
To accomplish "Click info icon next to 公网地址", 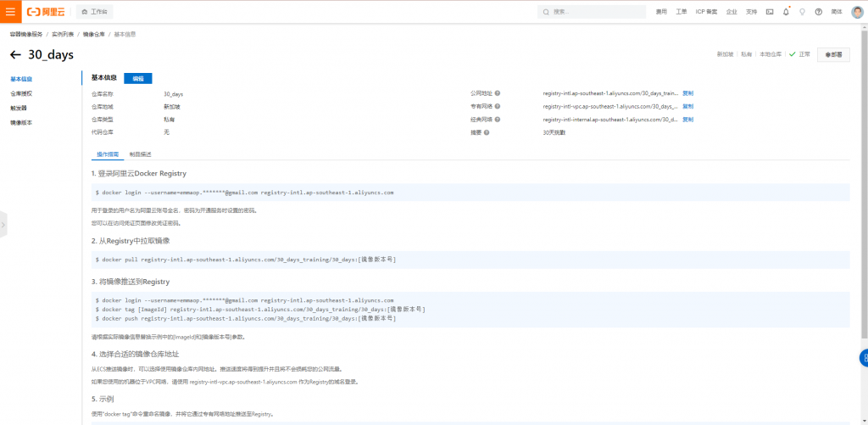I will coord(498,93).
